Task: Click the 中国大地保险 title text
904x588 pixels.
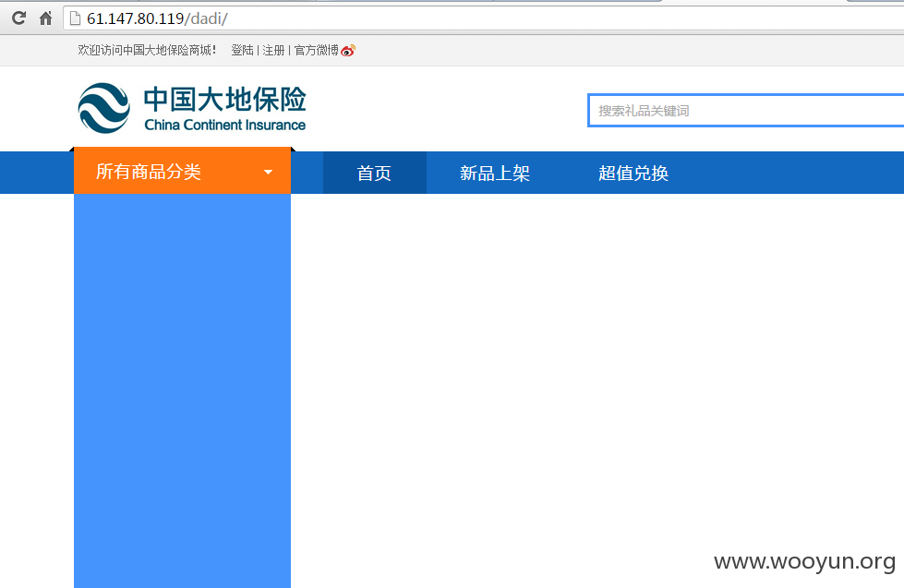Action: pos(225,99)
